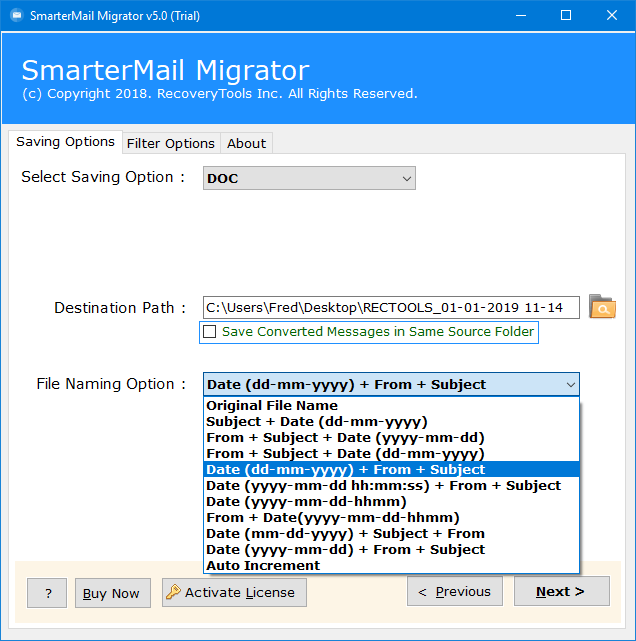Image resolution: width=636 pixels, height=641 pixels.
Task: Choose From + Date(yyyy-mm-dd-hhmm) option
Action: point(391,517)
